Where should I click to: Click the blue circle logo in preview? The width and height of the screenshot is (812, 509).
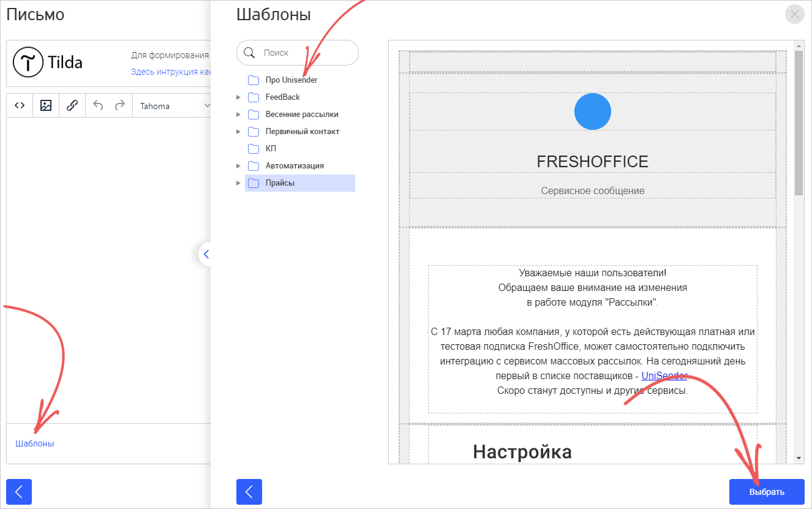(593, 111)
